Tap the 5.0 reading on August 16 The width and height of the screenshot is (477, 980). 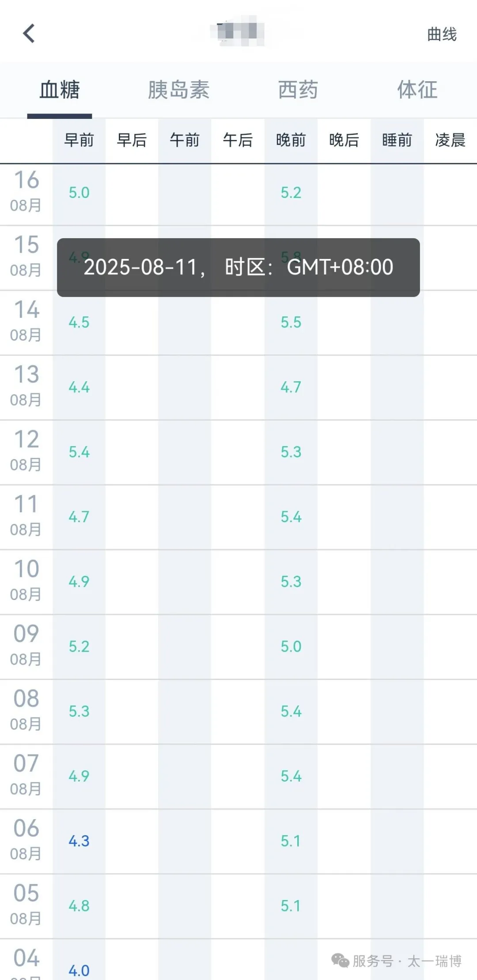click(x=79, y=193)
